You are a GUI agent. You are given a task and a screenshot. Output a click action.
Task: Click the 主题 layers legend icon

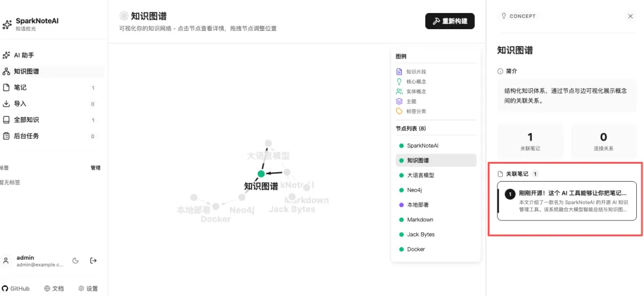click(399, 101)
